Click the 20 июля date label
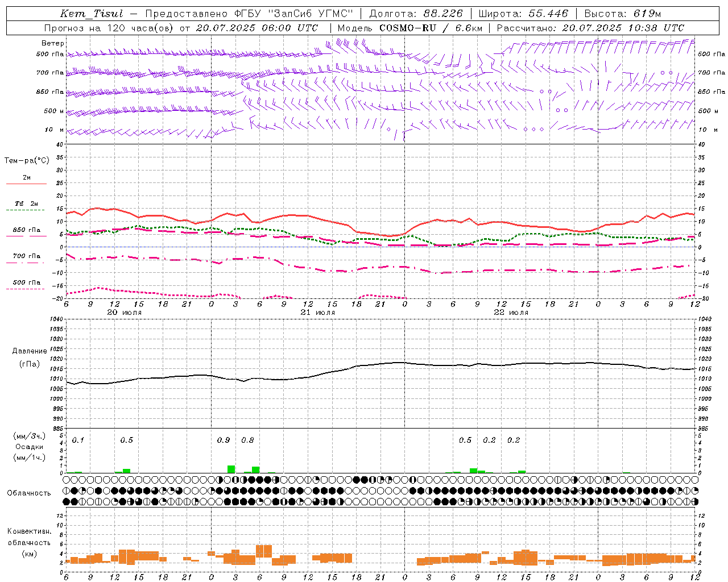The image size is (728, 582). tap(125, 313)
